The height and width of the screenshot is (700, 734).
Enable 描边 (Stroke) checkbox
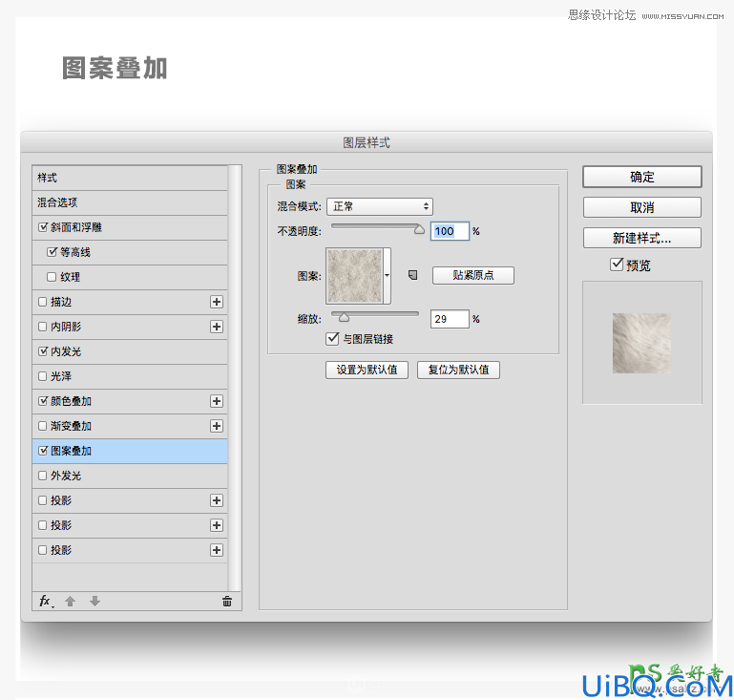click(x=43, y=302)
